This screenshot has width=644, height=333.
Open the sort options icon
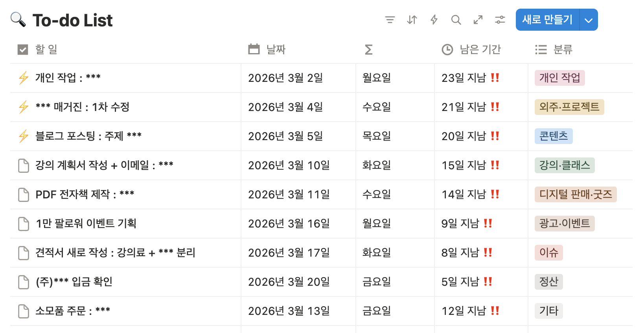point(412,20)
